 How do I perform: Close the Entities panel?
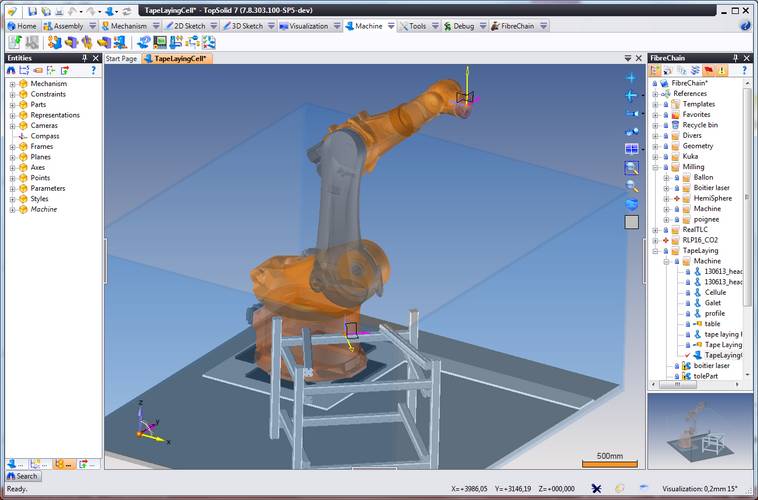click(96, 58)
